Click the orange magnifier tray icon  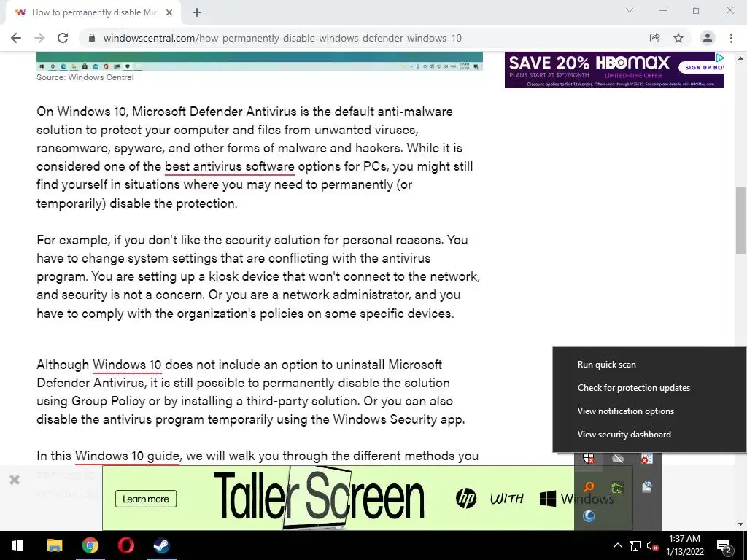coord(589,487)
